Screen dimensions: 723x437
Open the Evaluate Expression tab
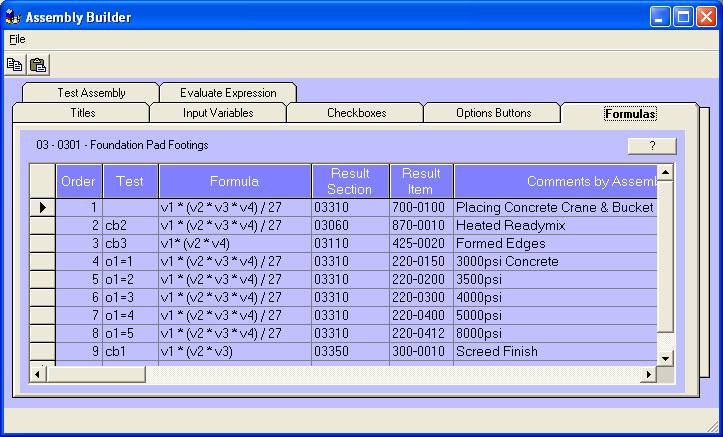[x=228, y=93]
